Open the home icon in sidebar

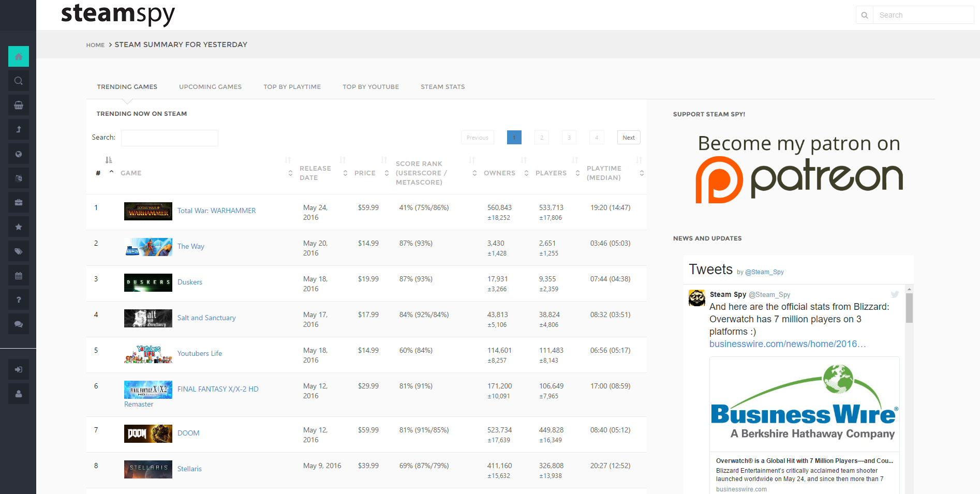click(x=19, y=56)
